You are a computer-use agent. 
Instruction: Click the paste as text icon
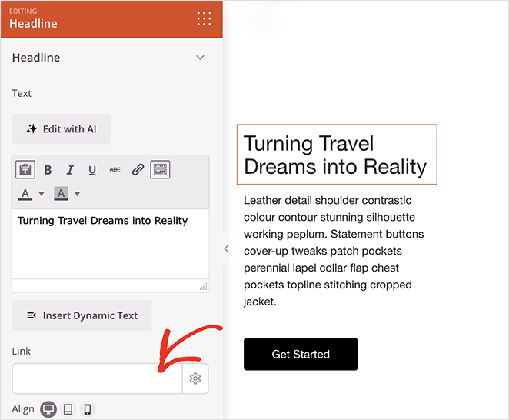coord(25,170)
